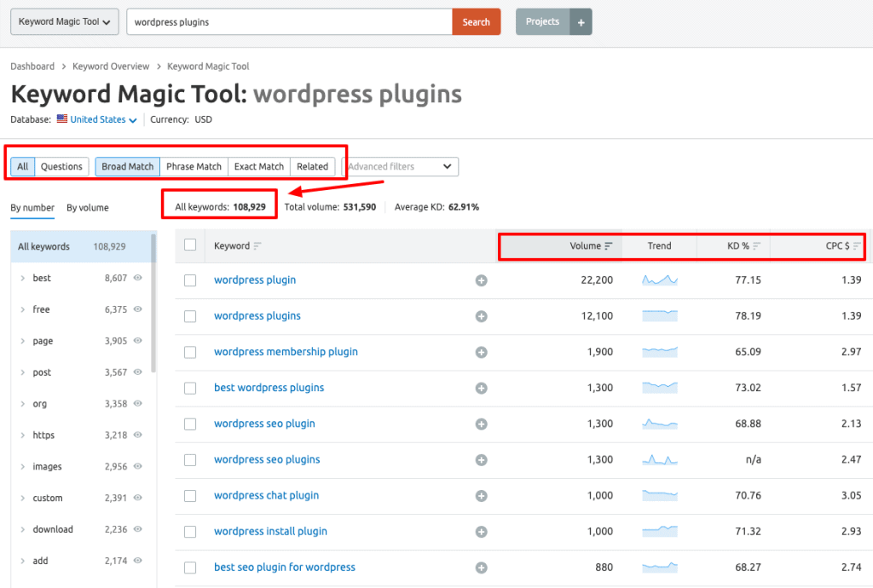Go to Keyword Overview breadcrumb link
This screenshot has width=873, height=588.
pos(111,66)
